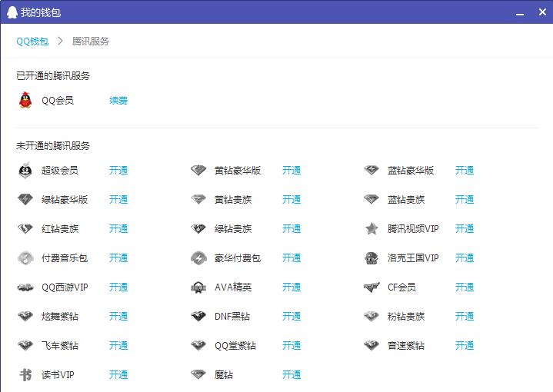Click the 腾讯服务 breadcrumb label
This screenshot has height=392, width=553.
(91, 42)
